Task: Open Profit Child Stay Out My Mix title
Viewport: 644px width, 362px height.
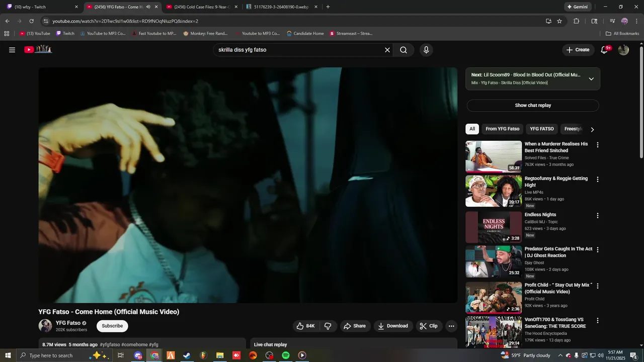Action: [558, 288]
